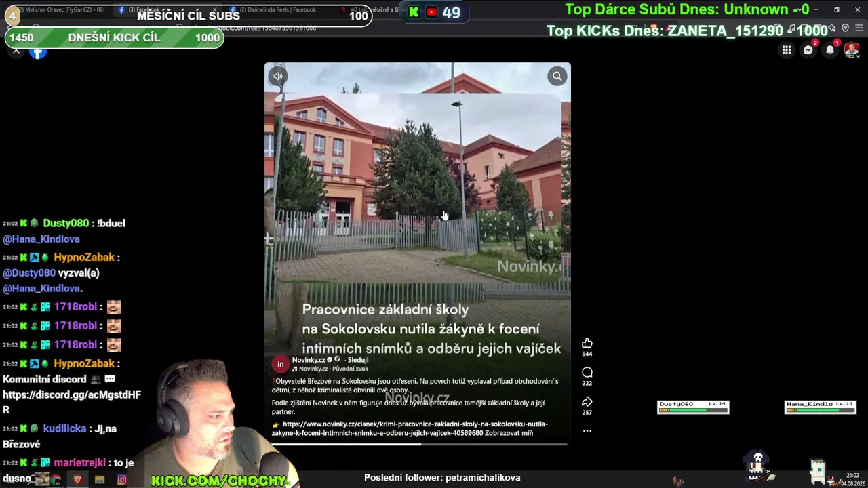Click the 'KICK.COM/CHOCHY' overlay text
The width and height of the screenshot is (868, 488).
[220, 481]
